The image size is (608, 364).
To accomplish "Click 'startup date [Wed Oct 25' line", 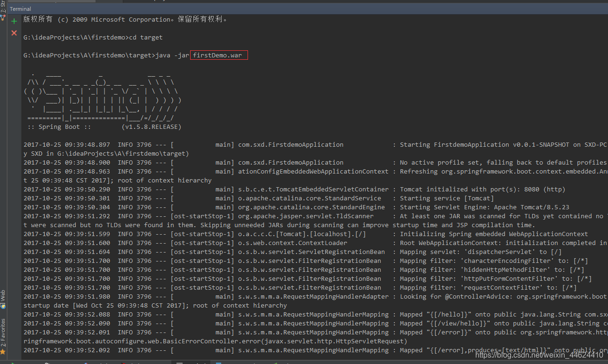I will tap(155, 306).
